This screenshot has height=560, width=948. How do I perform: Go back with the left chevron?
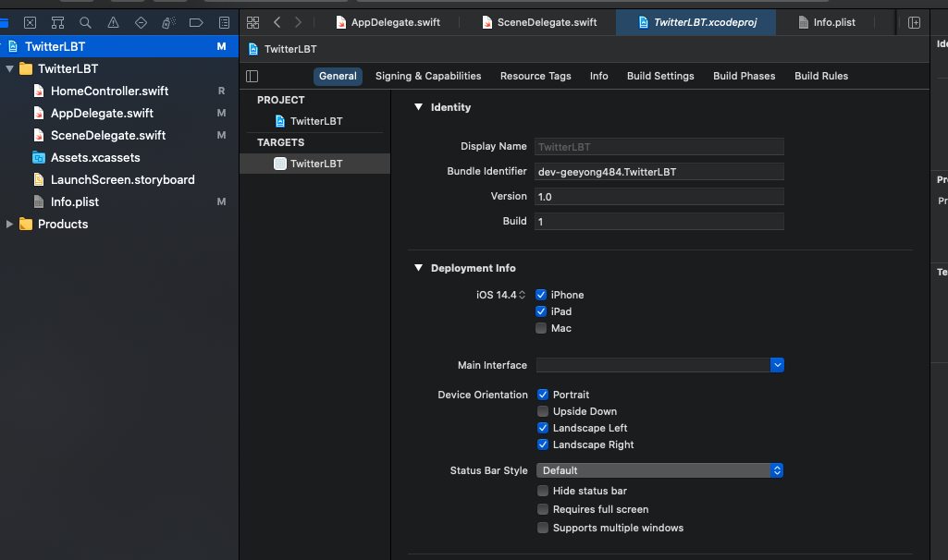[277, 22]
